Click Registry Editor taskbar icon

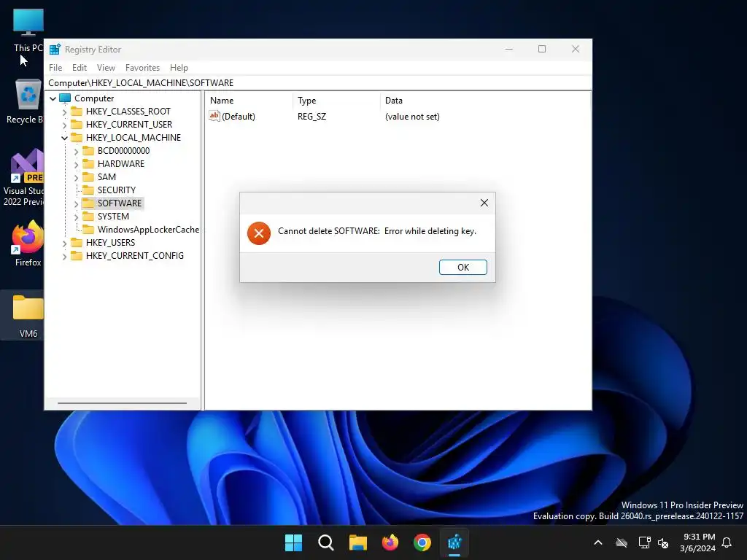point(454,542)
